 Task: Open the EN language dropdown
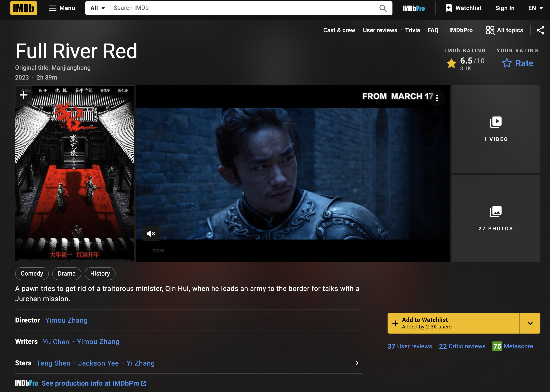tap(536, 8)
